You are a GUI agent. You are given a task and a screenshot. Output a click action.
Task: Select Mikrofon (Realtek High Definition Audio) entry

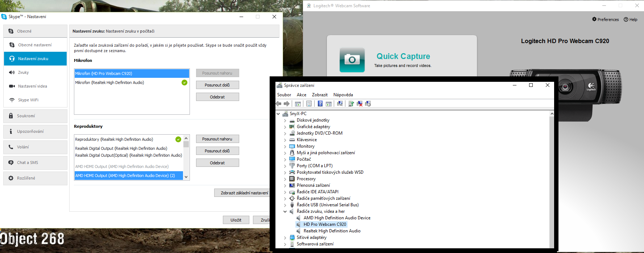pos(132,83)
